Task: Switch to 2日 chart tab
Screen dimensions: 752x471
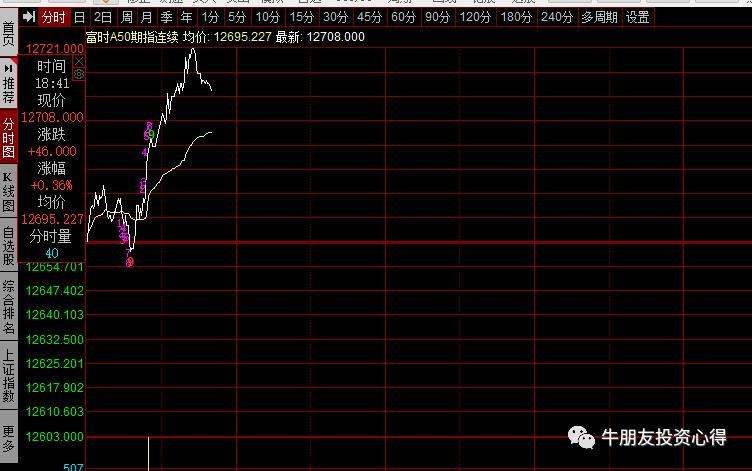Action: click(103, 18)
